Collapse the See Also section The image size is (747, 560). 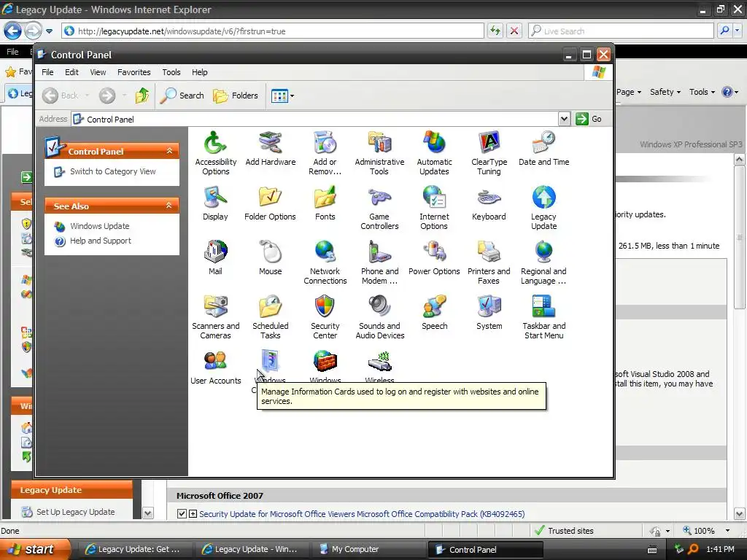(x=169, y=206)
